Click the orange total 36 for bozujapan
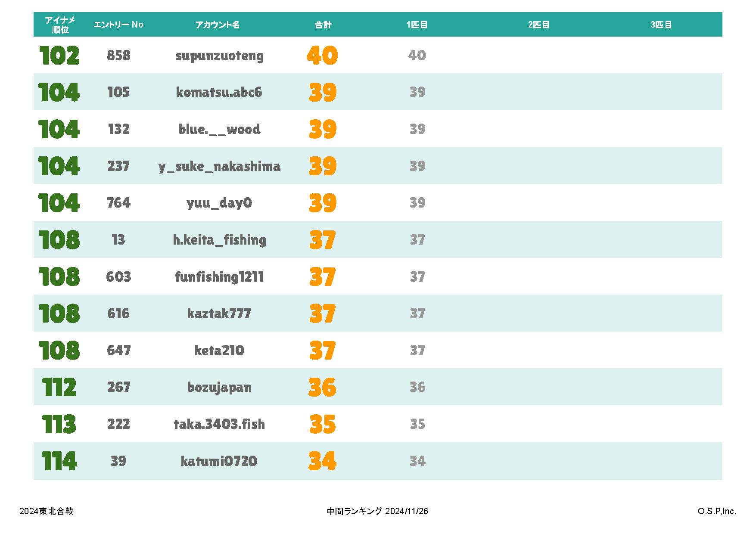The width and height of the screenshot is (756, 534). pos(322,387)
